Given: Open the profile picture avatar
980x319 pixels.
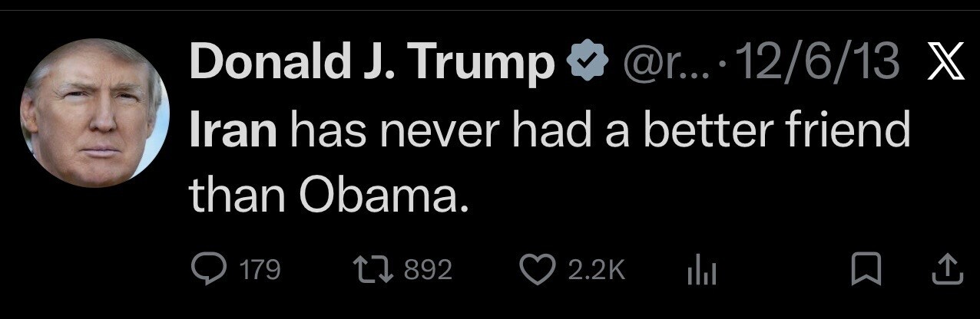Looking at the screenshot, I should 94,113.
